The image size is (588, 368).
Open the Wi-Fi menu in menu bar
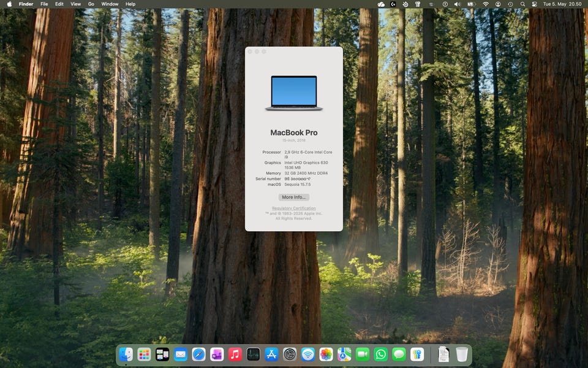click(x=486, y=4)
